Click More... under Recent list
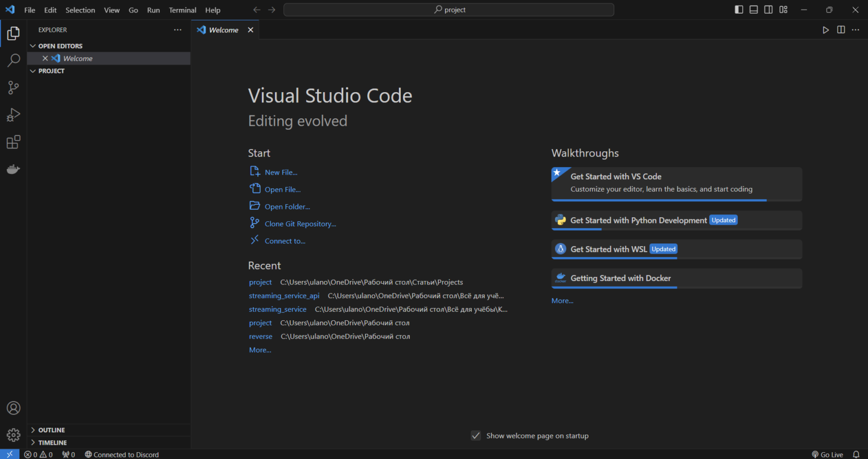The height and width of the screenshot is (459, 868). click(260, 350)
